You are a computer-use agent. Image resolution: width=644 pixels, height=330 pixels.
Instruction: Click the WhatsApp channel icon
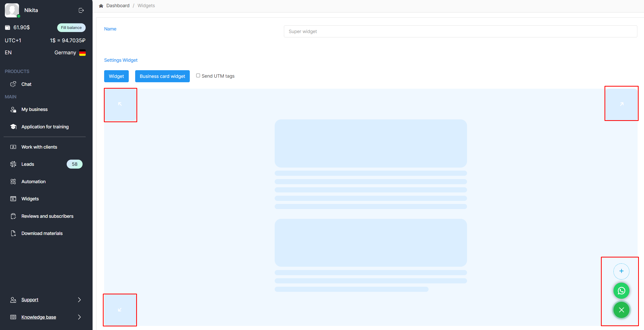621,291
